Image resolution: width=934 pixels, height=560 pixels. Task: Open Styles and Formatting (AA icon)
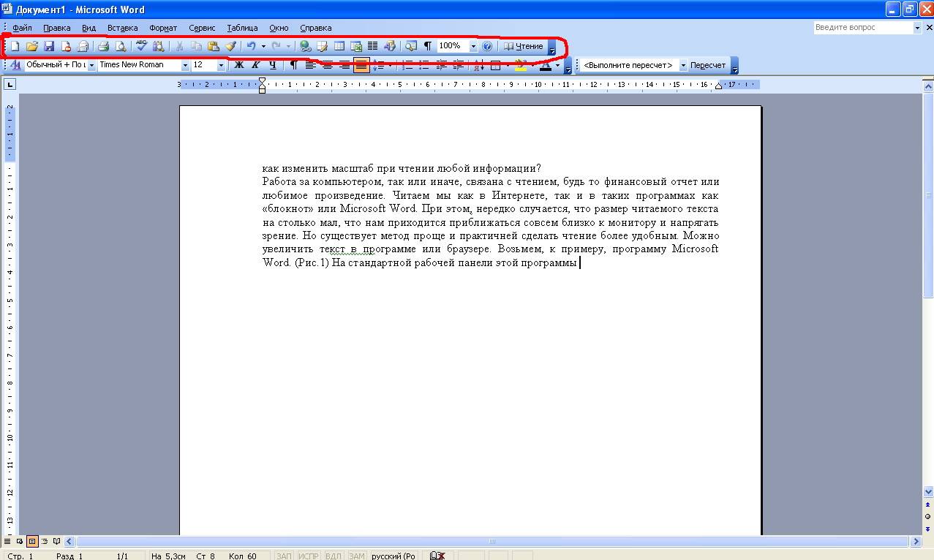click(15, 65)
